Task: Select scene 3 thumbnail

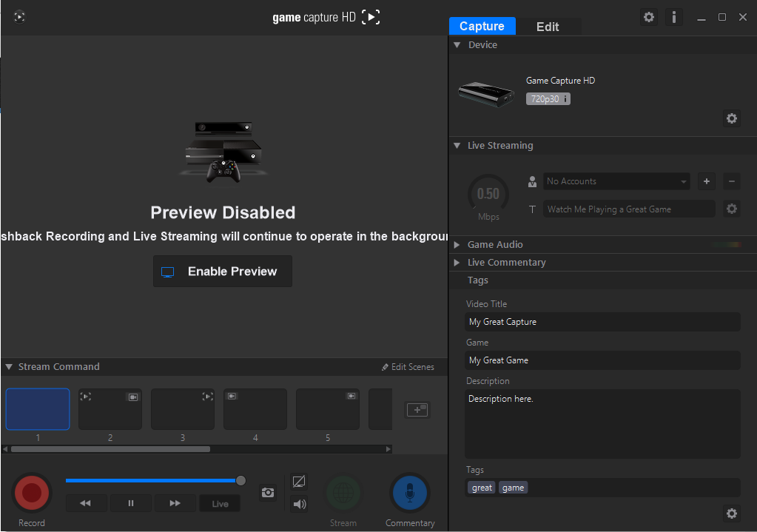Action: pyautogui.click(x=183, y=409)
